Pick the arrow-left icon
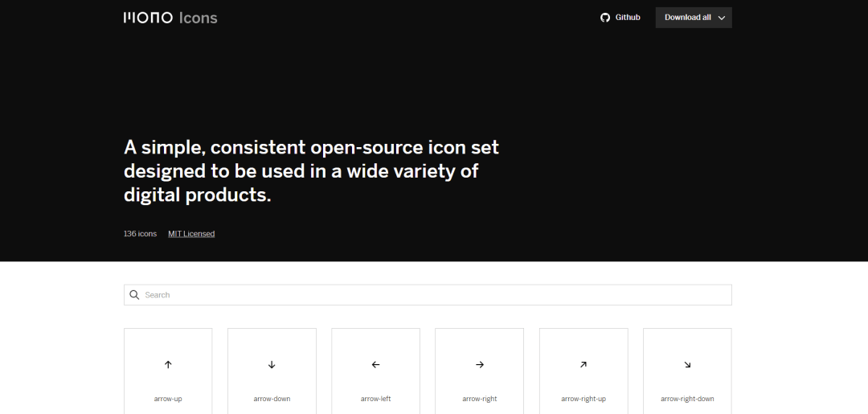The width and height of the screenshot is (868, 414). 375,364
